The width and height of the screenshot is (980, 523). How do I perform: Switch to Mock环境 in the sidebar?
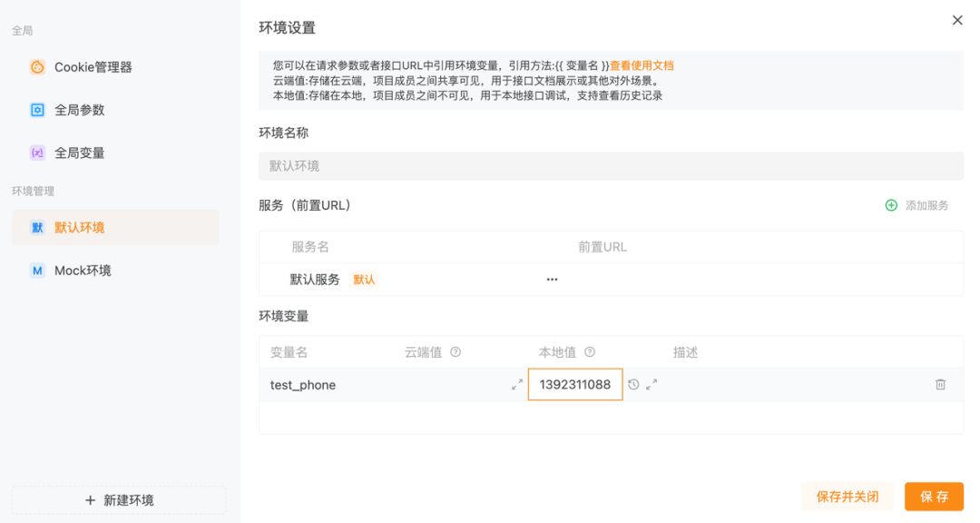tap(82, 270)
